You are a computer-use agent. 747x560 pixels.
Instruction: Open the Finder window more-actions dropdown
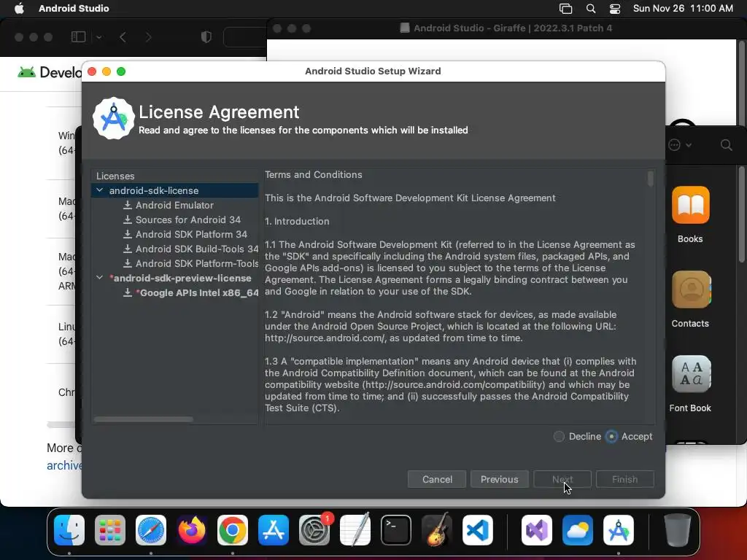tap(680, 145)
